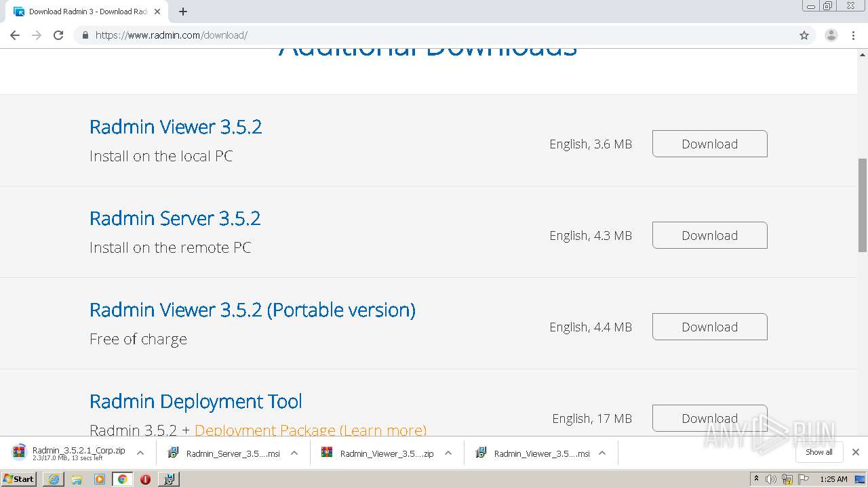View site info via padlock icon
This screenshot has width=868, height=488.
click(x=85, y=35)
